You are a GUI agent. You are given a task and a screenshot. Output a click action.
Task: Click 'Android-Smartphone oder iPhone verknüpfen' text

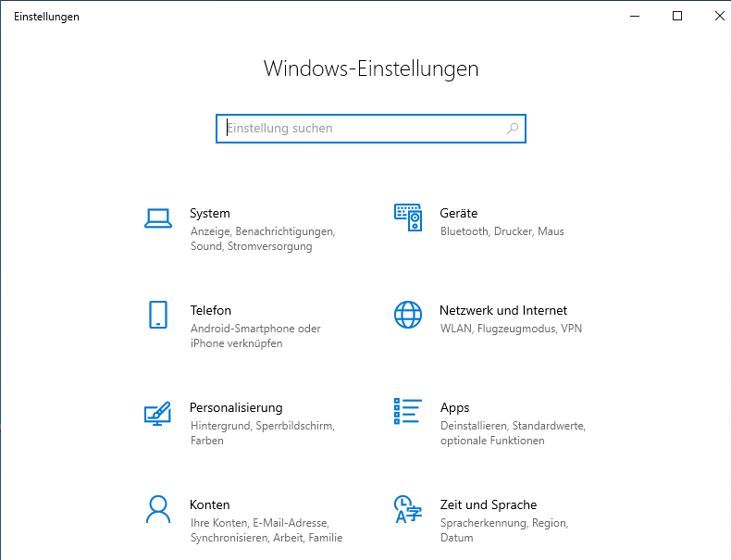(255, 336)
